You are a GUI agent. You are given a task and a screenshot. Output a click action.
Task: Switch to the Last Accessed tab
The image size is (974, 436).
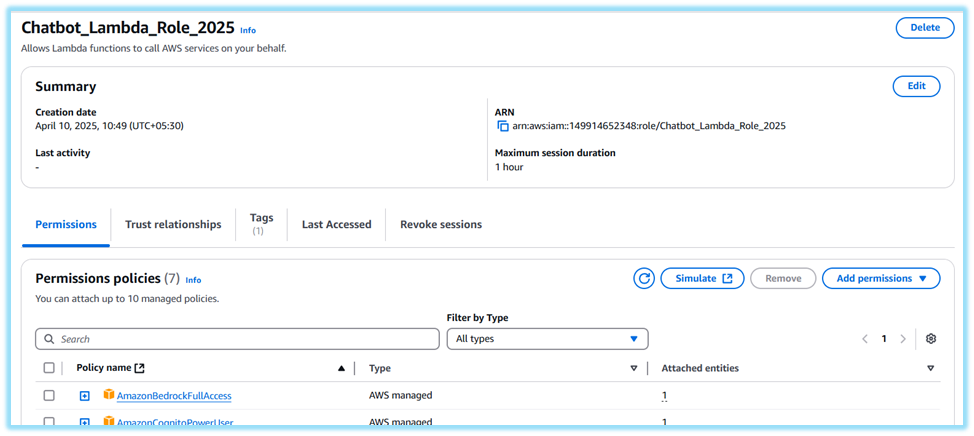tap(337, 224)
